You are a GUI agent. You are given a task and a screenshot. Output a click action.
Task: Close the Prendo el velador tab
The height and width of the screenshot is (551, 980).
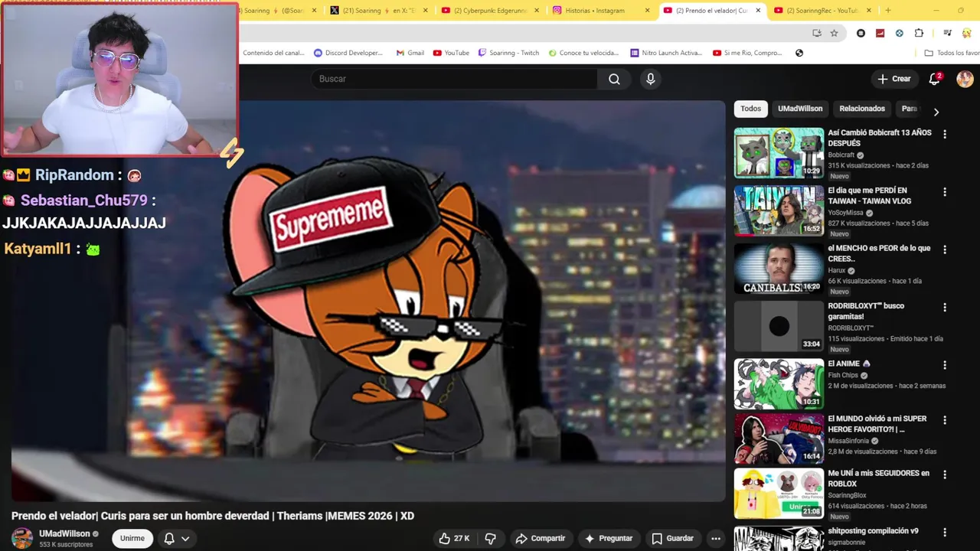[758, 11]
